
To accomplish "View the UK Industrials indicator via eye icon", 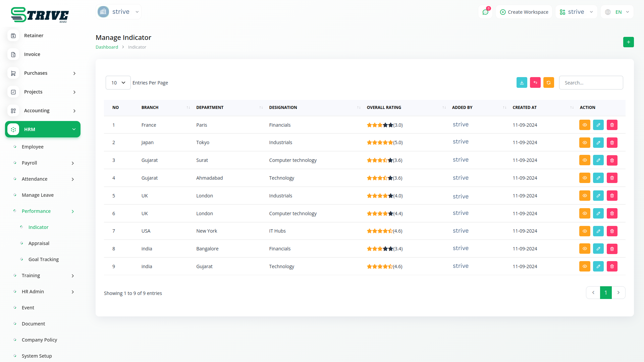I will tap(584, 196).
